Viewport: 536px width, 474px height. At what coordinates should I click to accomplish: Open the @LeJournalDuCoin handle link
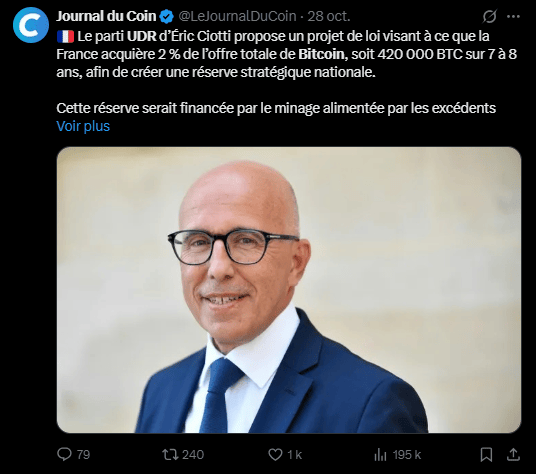click(237, 16)
